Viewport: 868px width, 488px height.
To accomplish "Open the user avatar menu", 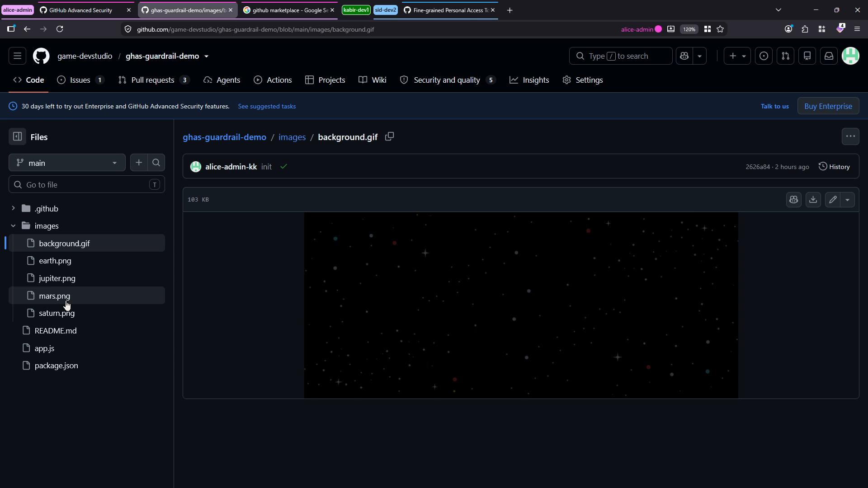I will click(850, 56).
